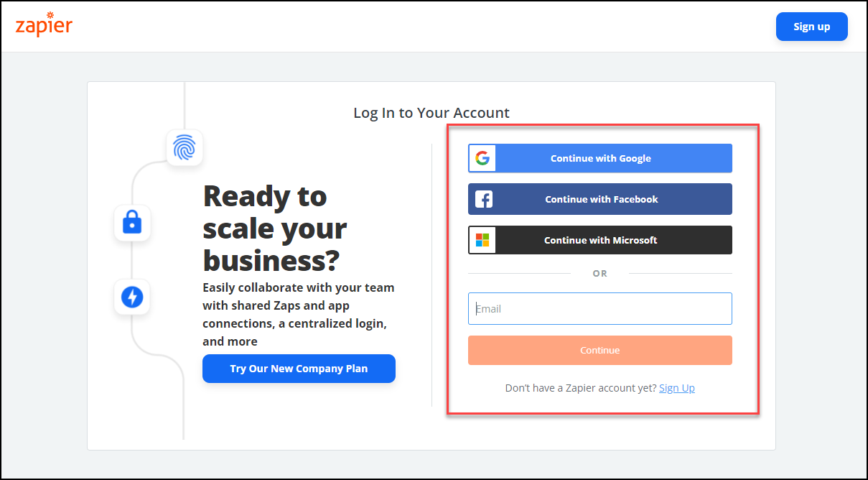The width and height of the screenshot is (868, 480).
Task: Click the Log In to Your Account heading
Action: tap(431, 113)
